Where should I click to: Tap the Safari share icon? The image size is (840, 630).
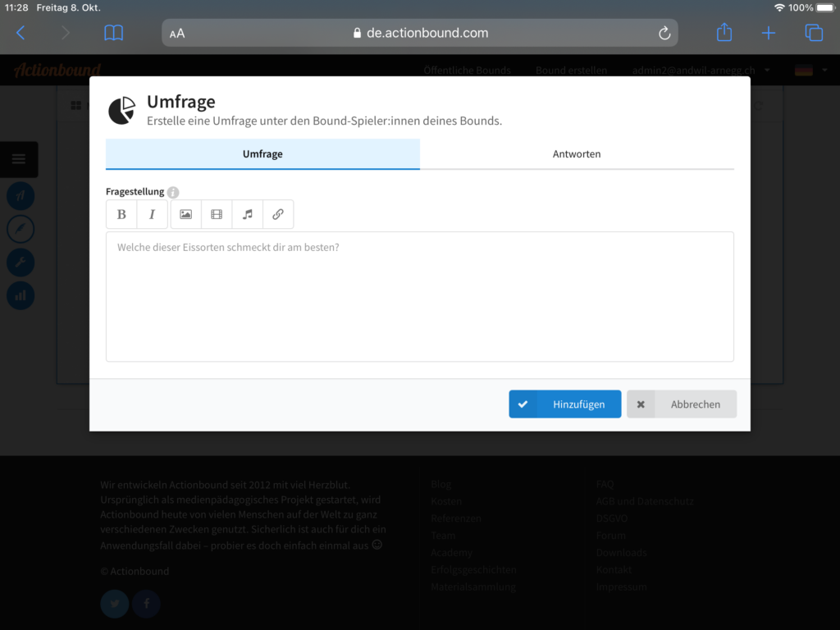click(x=724, y=33)
